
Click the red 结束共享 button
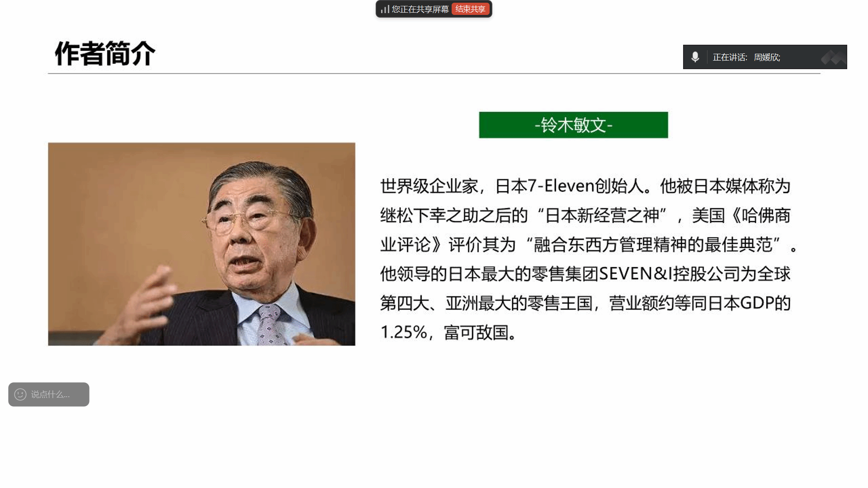470,9
